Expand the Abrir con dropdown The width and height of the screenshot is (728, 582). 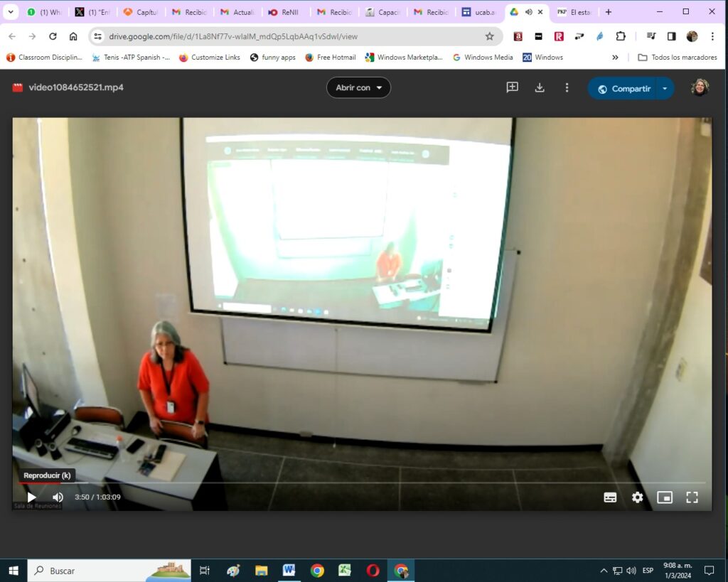coord(358,87)
